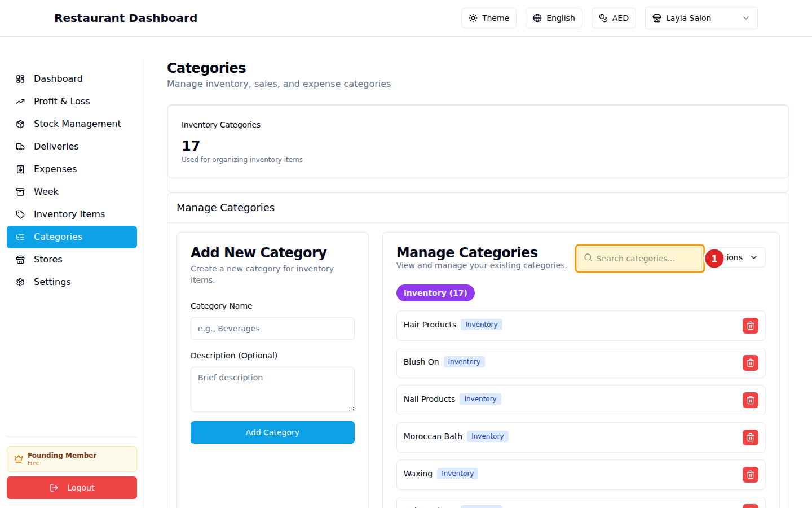The width and height of the screenshot is (812, 508).
Task: Open Deliveries via the truck icon
Action: tap(20, 146)
